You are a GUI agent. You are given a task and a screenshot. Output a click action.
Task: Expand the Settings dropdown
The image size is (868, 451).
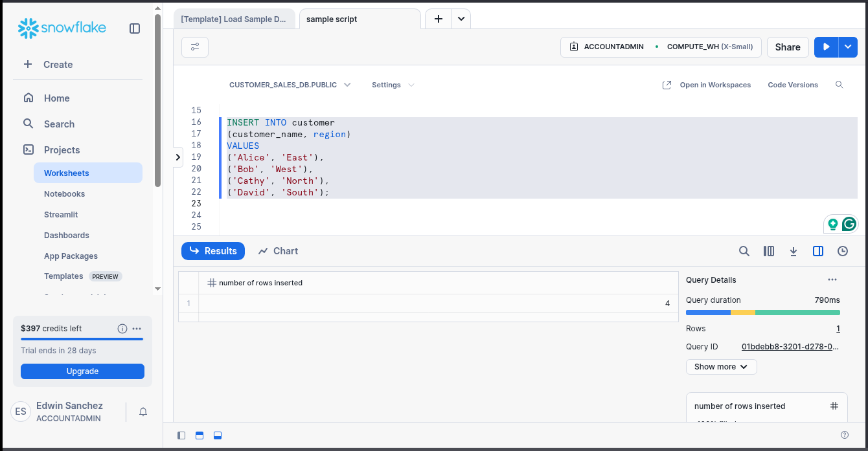click(391, 85)
